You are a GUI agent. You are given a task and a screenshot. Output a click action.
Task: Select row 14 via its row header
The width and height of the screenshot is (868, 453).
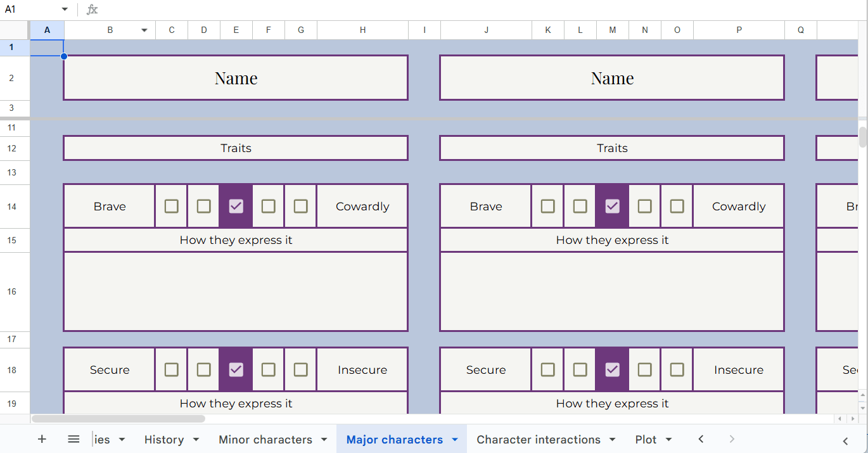(x=11, y=207)
